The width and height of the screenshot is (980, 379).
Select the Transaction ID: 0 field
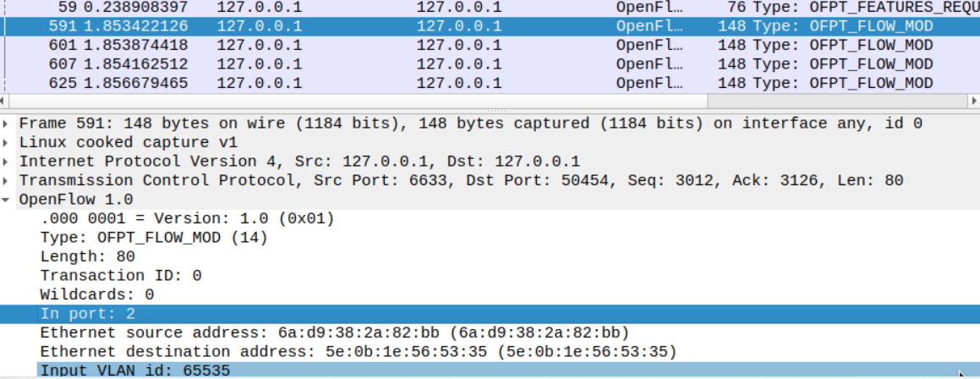[x=121, y=276]
